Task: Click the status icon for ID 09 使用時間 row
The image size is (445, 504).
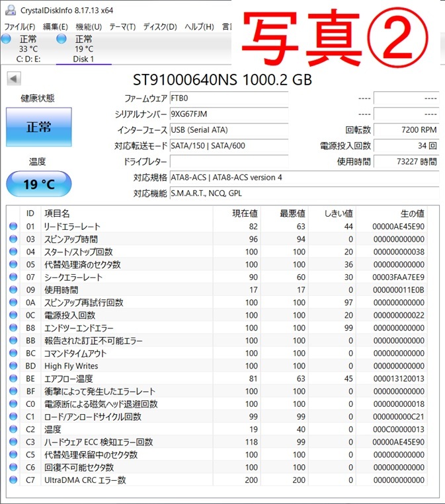Action: point(13,289)
